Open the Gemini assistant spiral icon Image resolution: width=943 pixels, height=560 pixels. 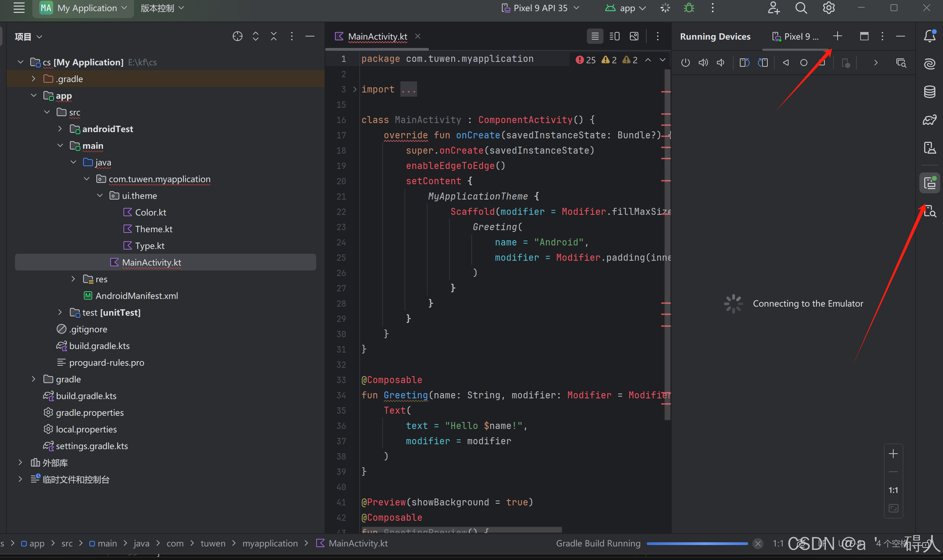coord(930,64)
